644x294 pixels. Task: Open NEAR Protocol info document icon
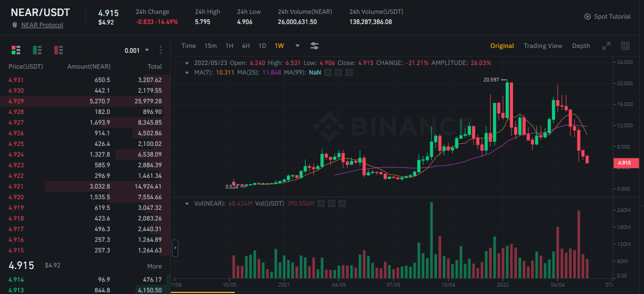15,25
